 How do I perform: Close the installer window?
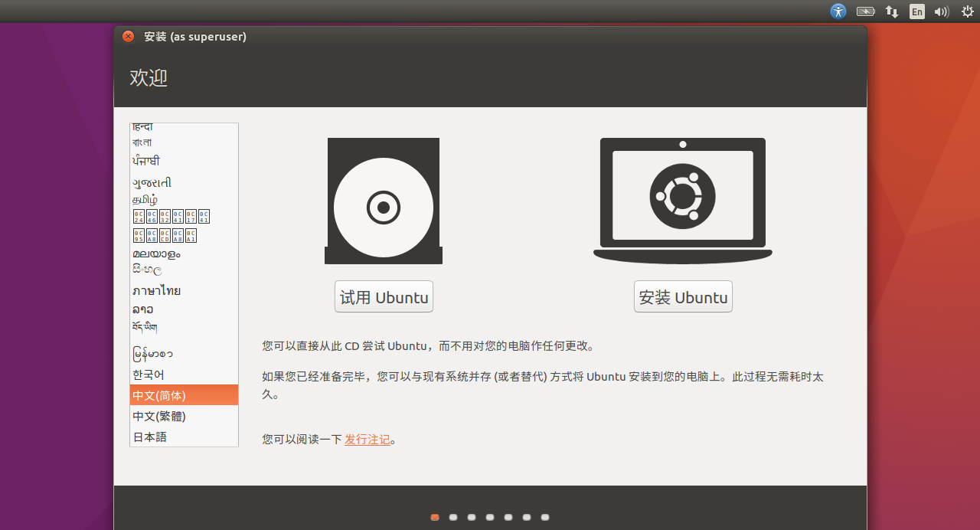(x=128, y=37)
